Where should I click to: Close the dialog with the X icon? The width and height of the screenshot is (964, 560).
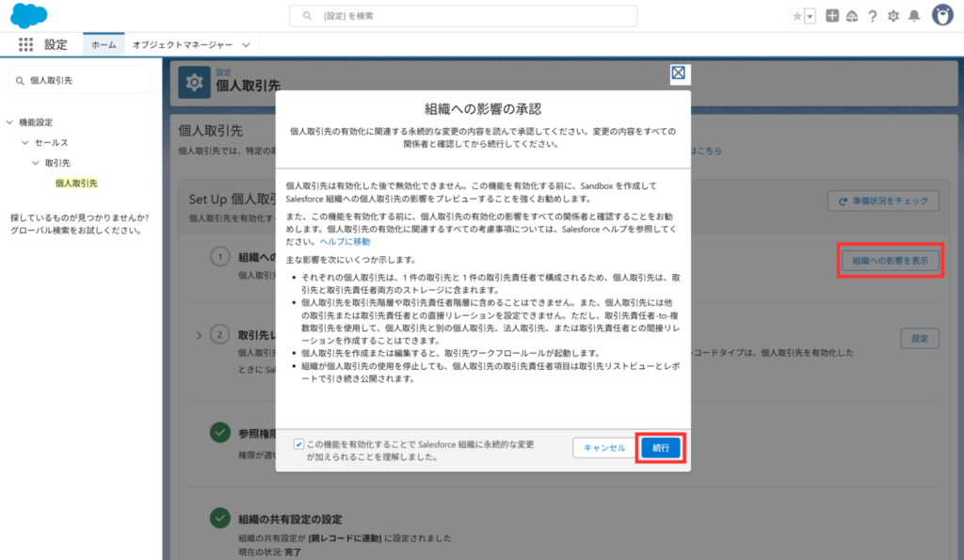(678, 73)
